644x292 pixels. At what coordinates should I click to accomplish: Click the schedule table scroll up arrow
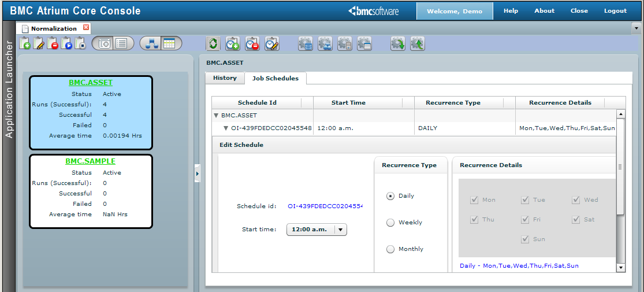pos(621,114)
